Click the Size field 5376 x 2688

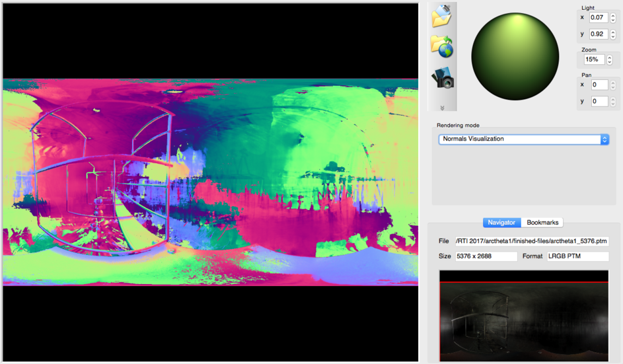486,256
